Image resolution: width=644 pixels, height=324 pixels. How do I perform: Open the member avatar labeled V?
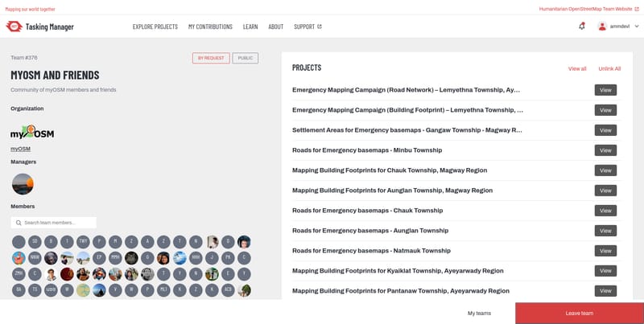pos(115,290)
